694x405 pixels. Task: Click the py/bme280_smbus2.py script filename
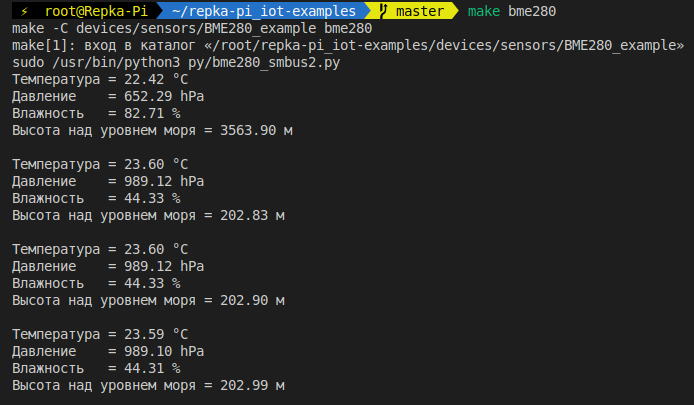click(264, 63)
